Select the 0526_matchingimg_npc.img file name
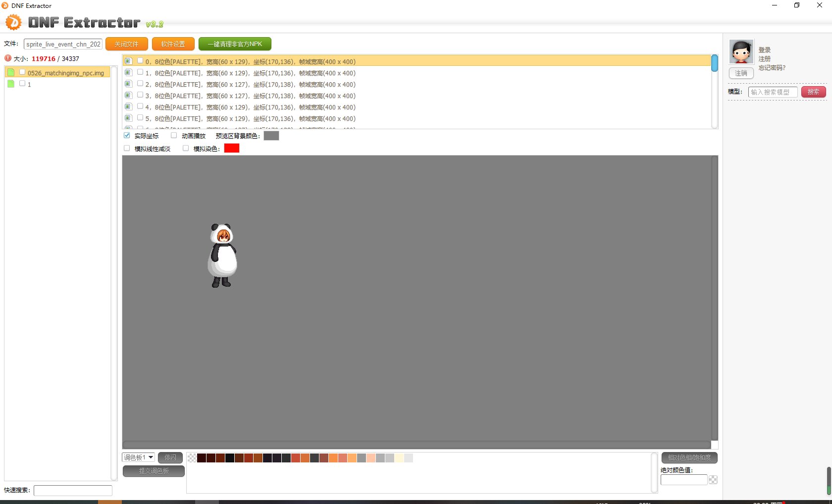Viewport: 832px width, 504px height. 66,73
